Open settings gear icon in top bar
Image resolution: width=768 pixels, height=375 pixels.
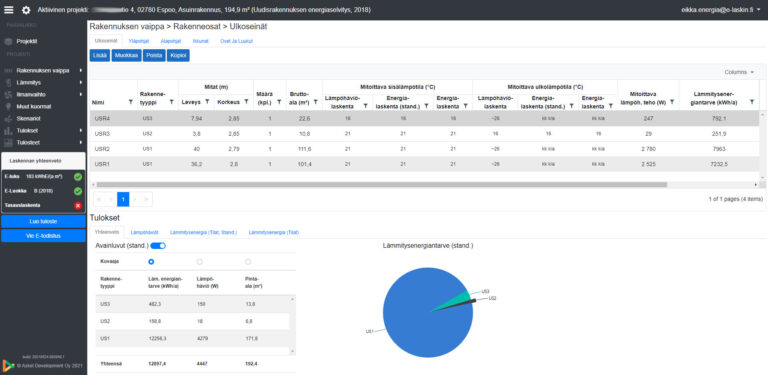[x=26, y=10]
